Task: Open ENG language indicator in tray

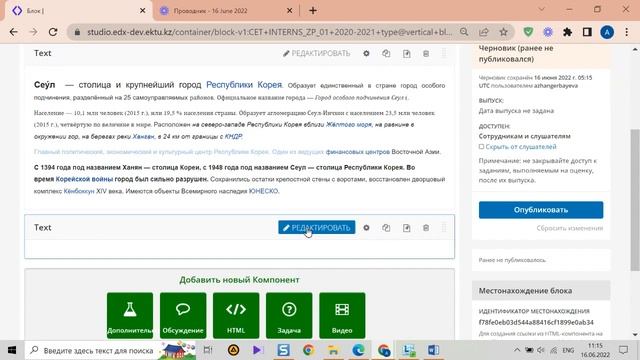Action: tap(568, 350)
